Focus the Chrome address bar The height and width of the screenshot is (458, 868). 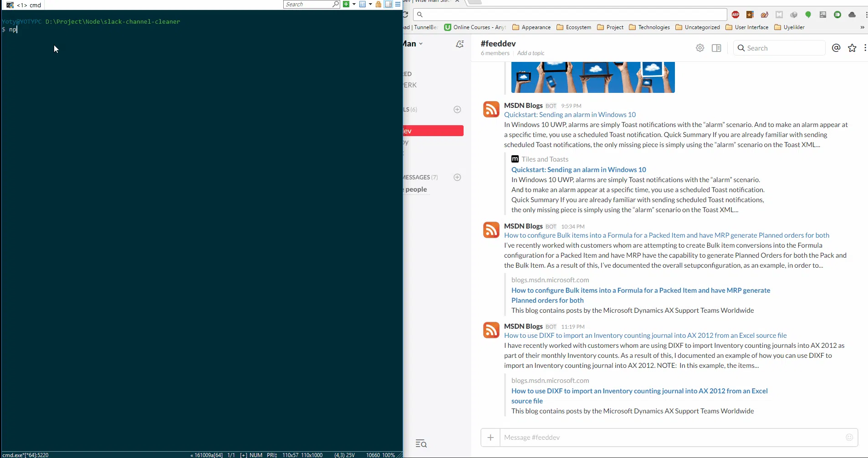pyautogui.click(x=570, y=15)
